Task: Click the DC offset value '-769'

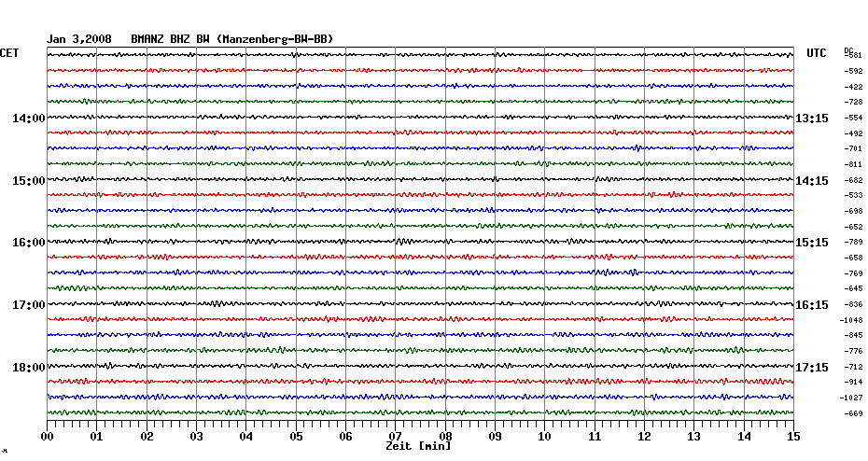Action: (x=853, y=273)
